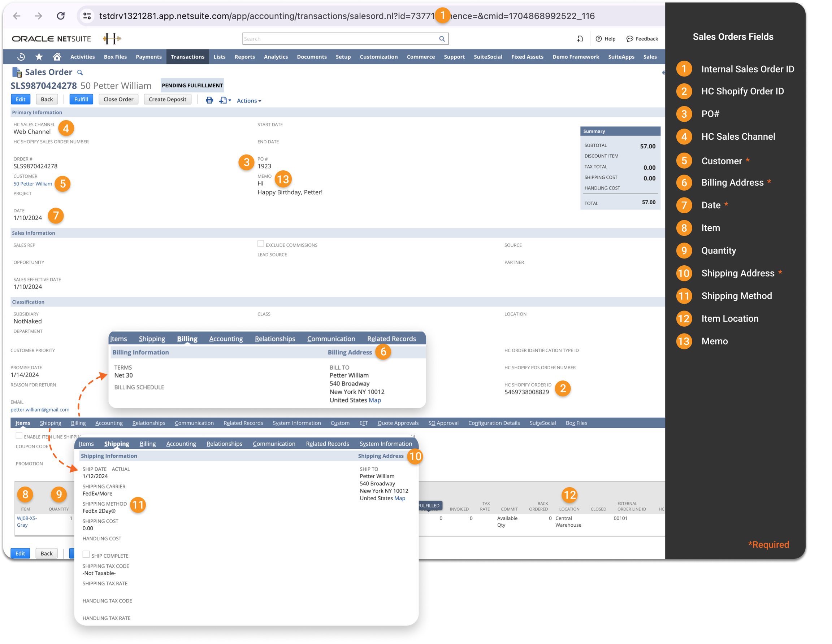
Task: Go back with browser back arrow
Action: click(17, 16)
